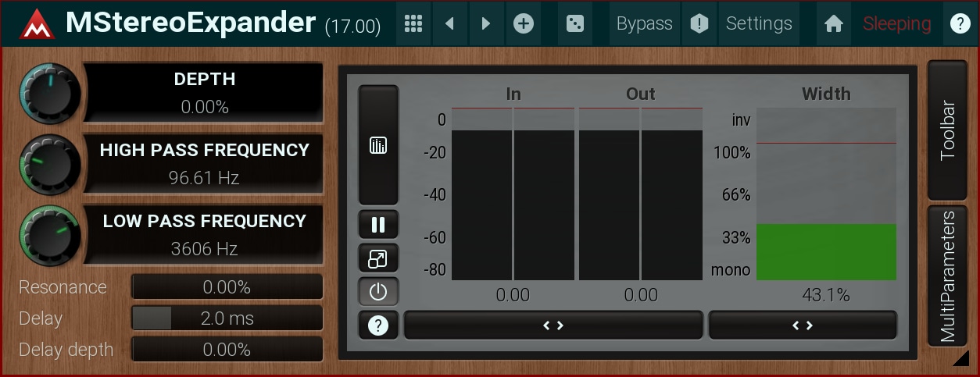This screenshot has width=980, height=377.
Task: Click the LOW PASS FREQUENCY value field
Action: point(204,235)
